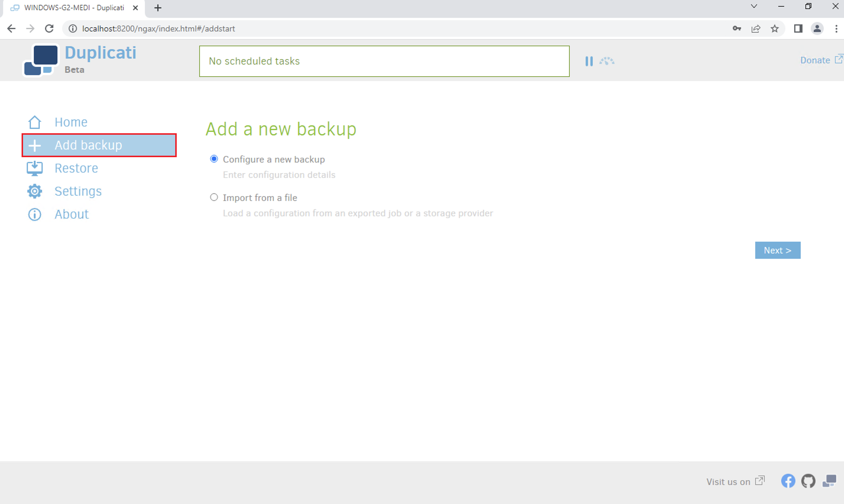Open the Chrome three-dot menu
This screenshot has width=844, height=504.
point(836,29)
